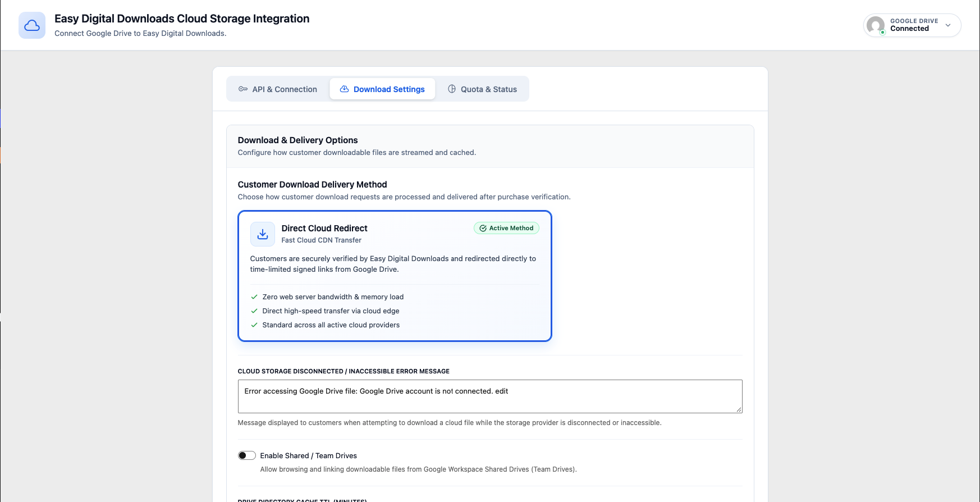The width and height of the screenshot is (980, 502).
Task: Click the Google Drive account avatar icon
Action: click(876, 25)
